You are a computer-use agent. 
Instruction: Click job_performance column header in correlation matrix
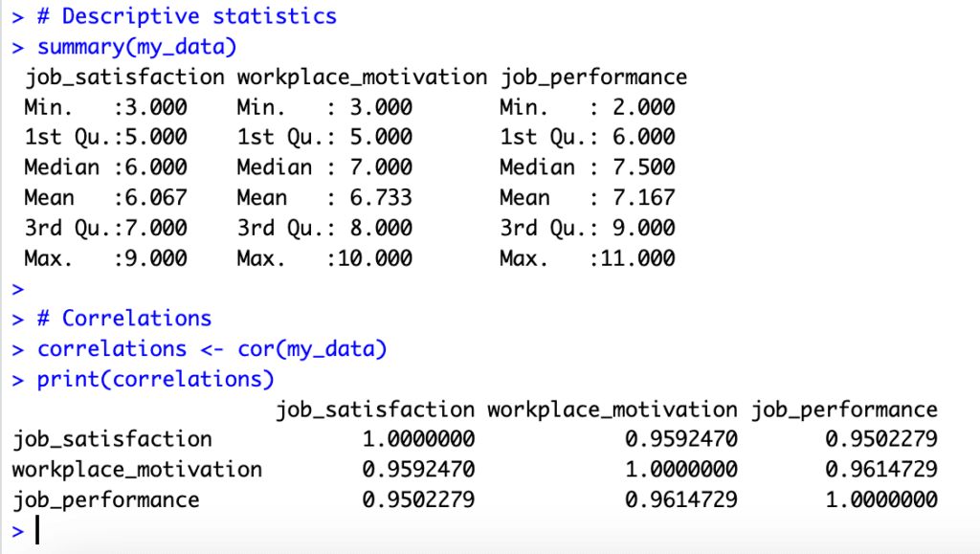844,410
